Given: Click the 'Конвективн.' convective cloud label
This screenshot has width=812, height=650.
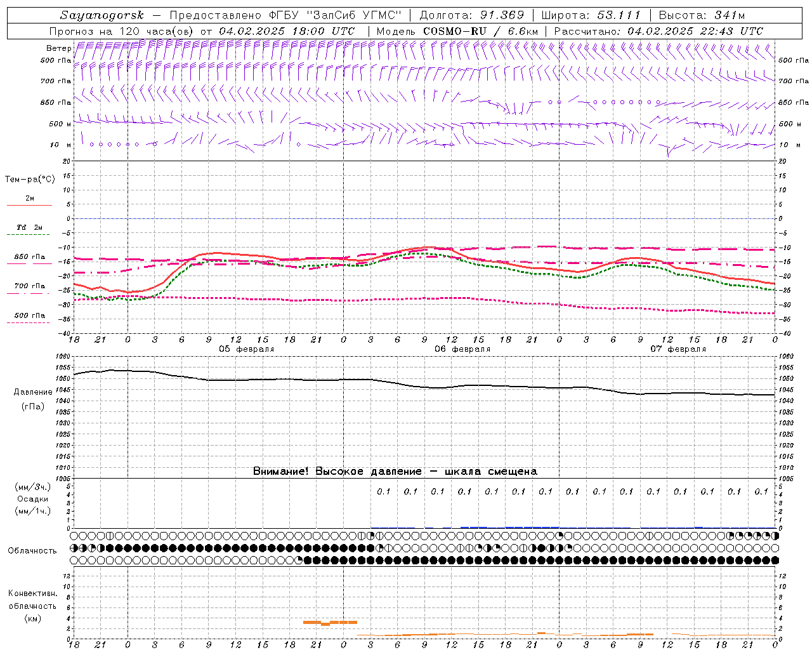Looking at the screenshot, I should point(33,594).
